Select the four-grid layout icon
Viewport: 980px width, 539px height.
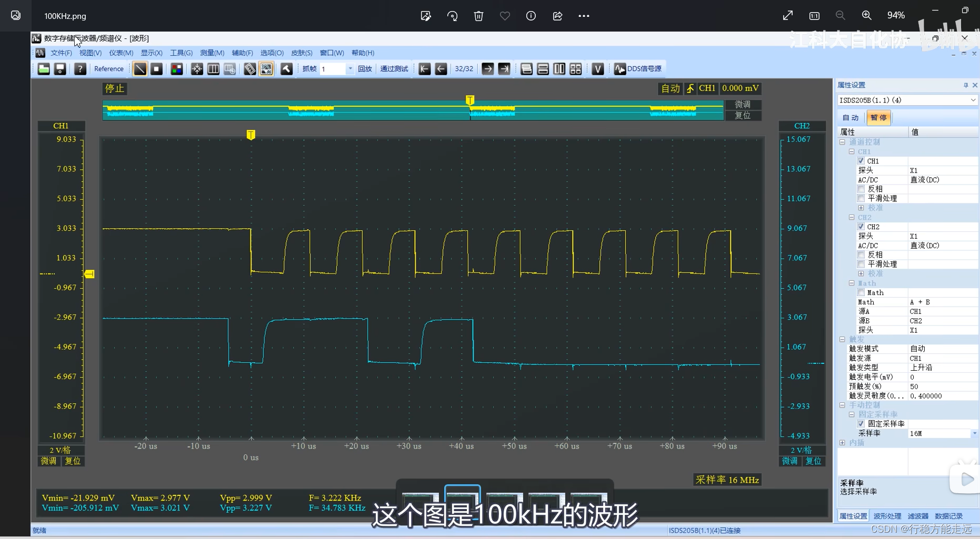(x=575, y=69)
